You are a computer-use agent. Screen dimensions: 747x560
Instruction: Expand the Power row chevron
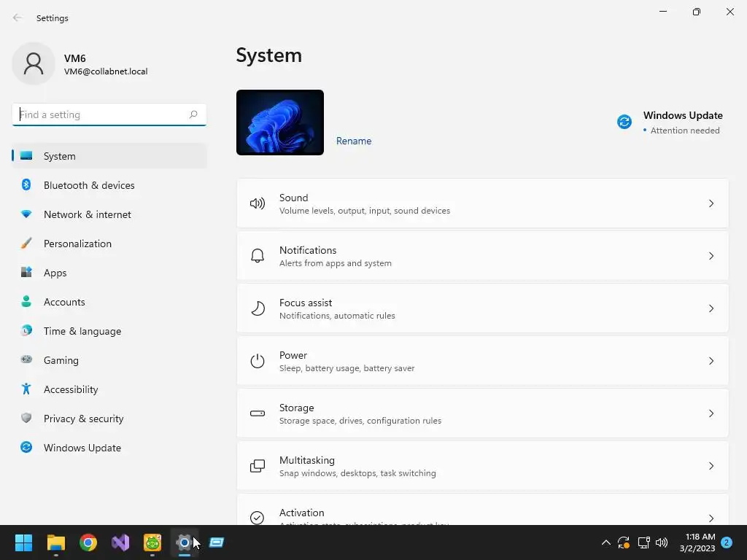click(x=711, y=361)
